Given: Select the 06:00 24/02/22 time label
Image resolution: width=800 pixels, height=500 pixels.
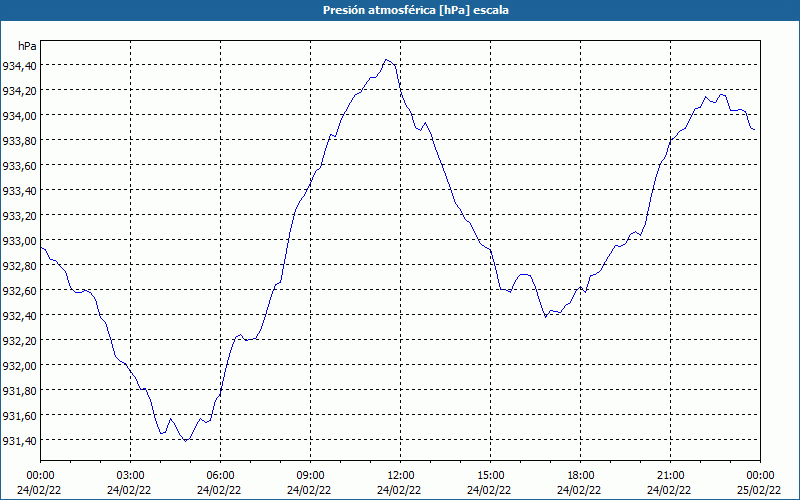Looking at the screenshot, I should (219, 483).
